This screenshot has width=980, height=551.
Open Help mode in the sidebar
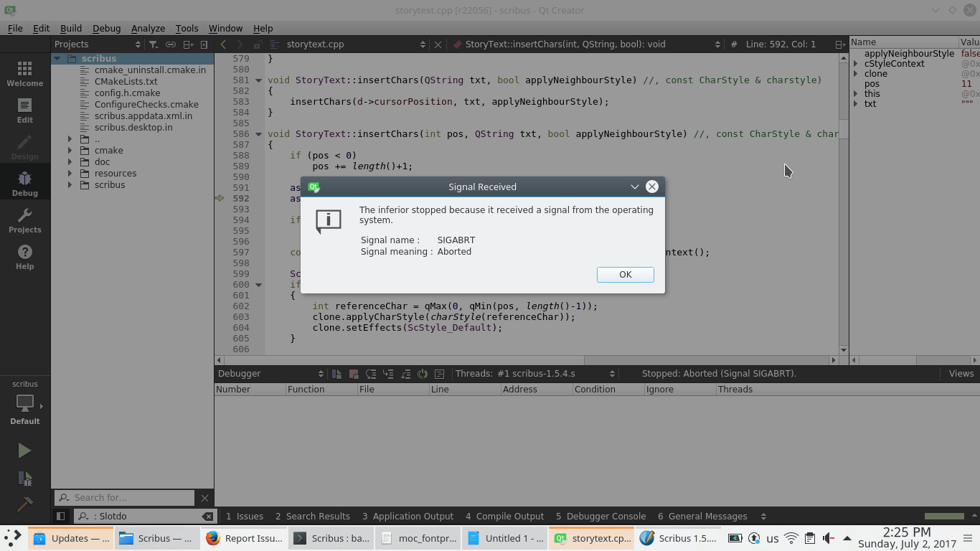tap(24, 257)
